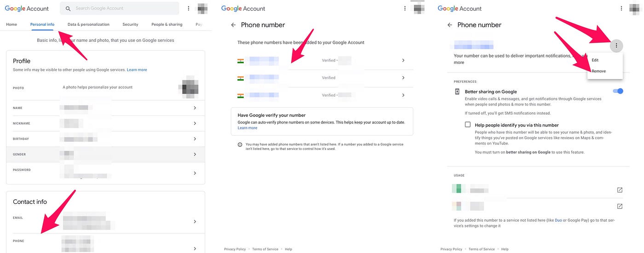Click Learn more under Have Google verify
This screenshot has height=253, width=644.
pyautogui.click(x=247, y=128)
